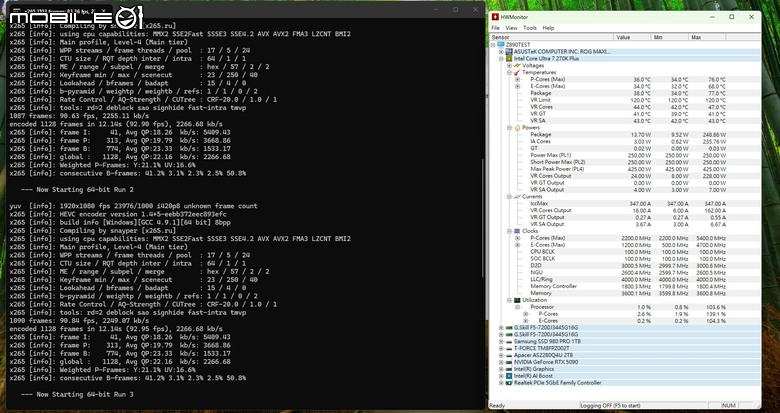Open the View menu in HWMonitor

click(x=511, y=28)
